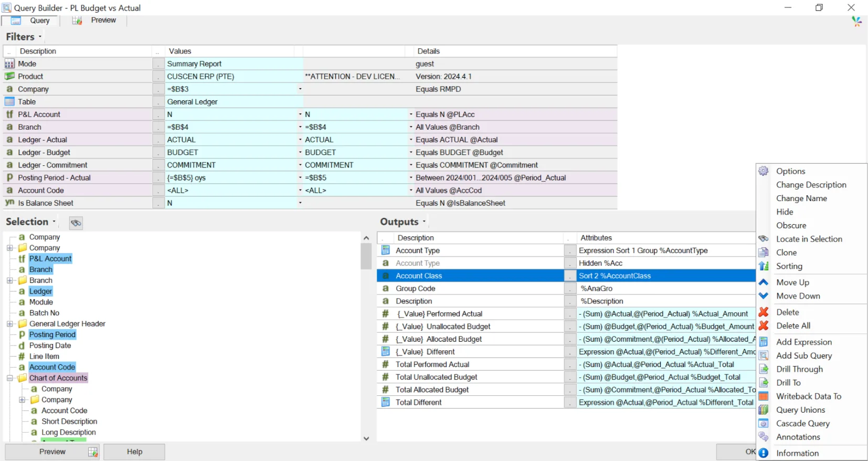Viewport: 868px width, 461px height.
Task: Click the blue Information icon
Action: click(764, 453)
